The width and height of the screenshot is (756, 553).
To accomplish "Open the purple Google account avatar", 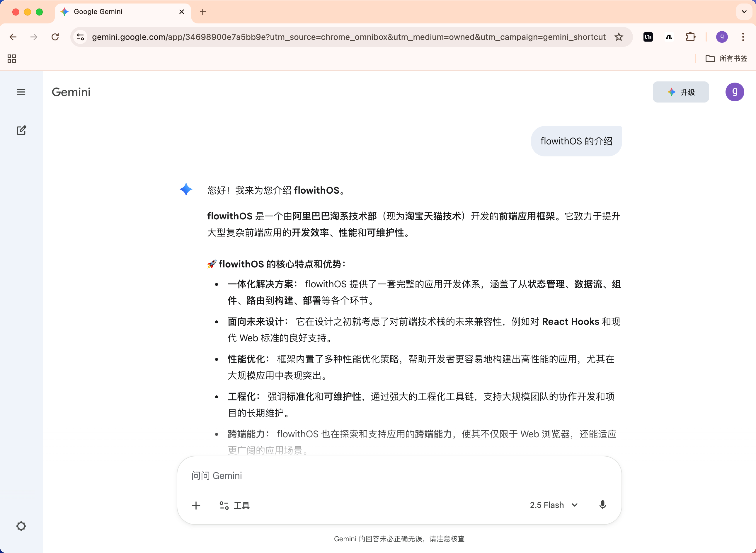I will click(x=735, y=92).
